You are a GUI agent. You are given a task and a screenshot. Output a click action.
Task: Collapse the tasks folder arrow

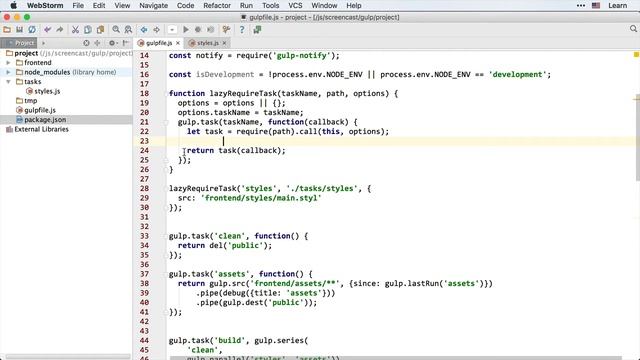pyautogui.click(x=8, y=82)
